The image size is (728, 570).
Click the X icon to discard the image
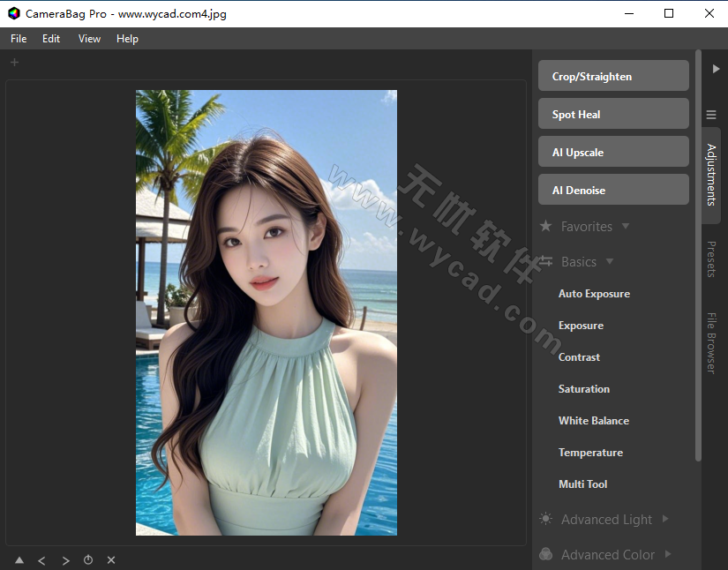(x=110, y=559)
